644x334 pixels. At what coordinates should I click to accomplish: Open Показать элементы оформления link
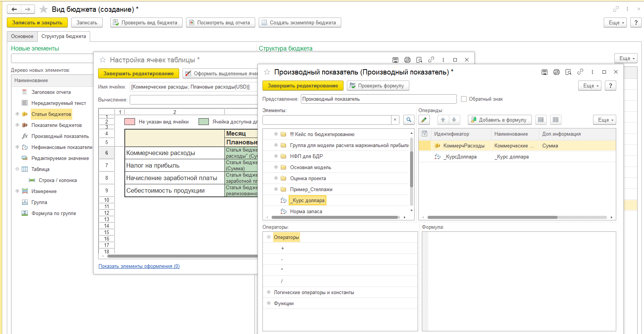click(139, 266)
